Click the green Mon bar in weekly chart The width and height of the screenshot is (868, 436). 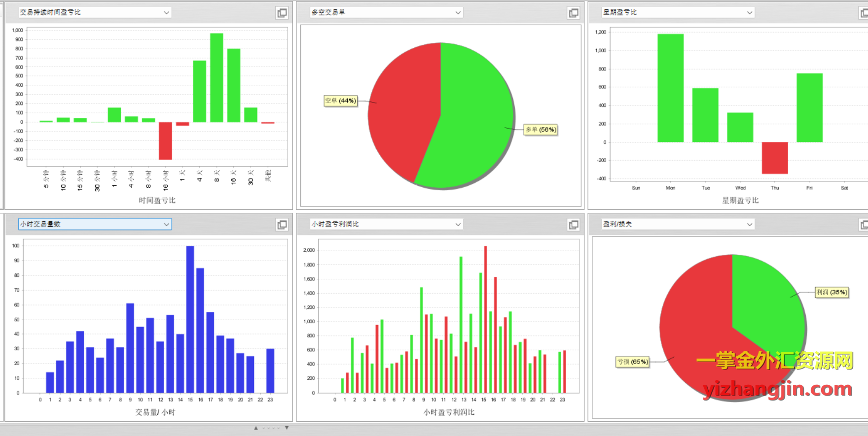[x=670, y=88]
